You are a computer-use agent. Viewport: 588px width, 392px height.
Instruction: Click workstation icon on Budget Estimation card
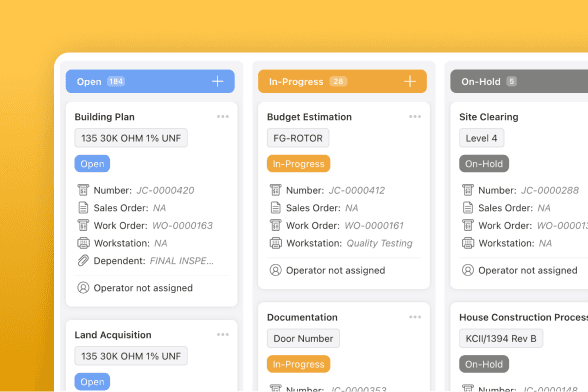coord(276,243)
